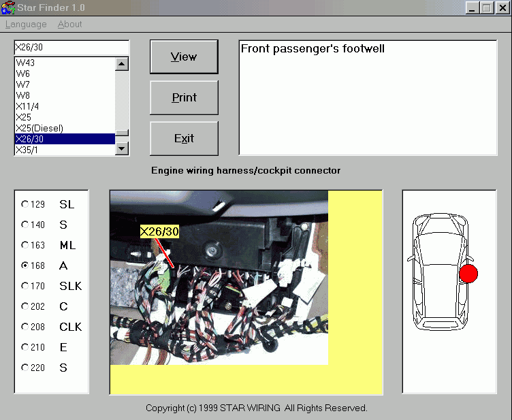Click the car outline diagram
The height and width of the screenshot is (420, 512).
tap(441, 272)
